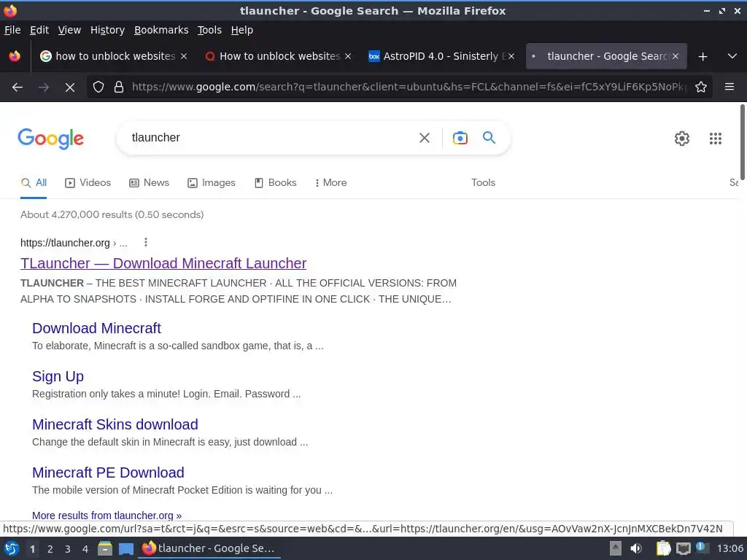This screenshot has height=560, width=747.
Task: Click the forward navigation arrow
Action: coord(44,87)
